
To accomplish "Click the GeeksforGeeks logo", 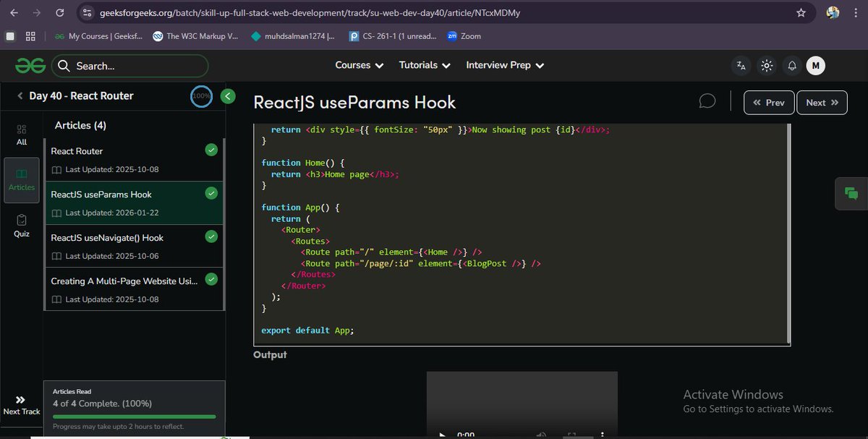I will pos(30,66).
